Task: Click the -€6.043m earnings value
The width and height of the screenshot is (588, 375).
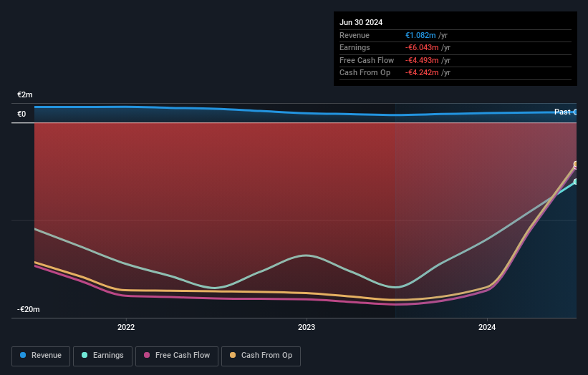Action: pyautogui.click(x=422, y=47)
